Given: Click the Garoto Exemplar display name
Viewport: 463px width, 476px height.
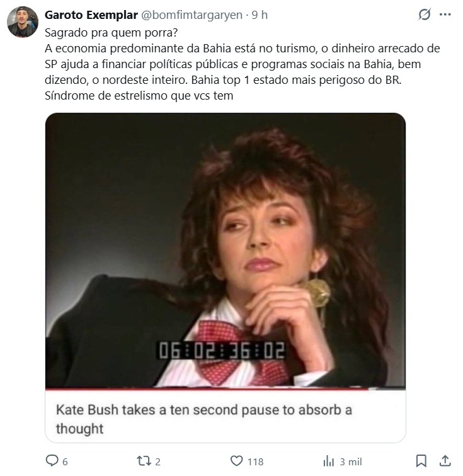Looking at the screenshot, I should point(91,15).
